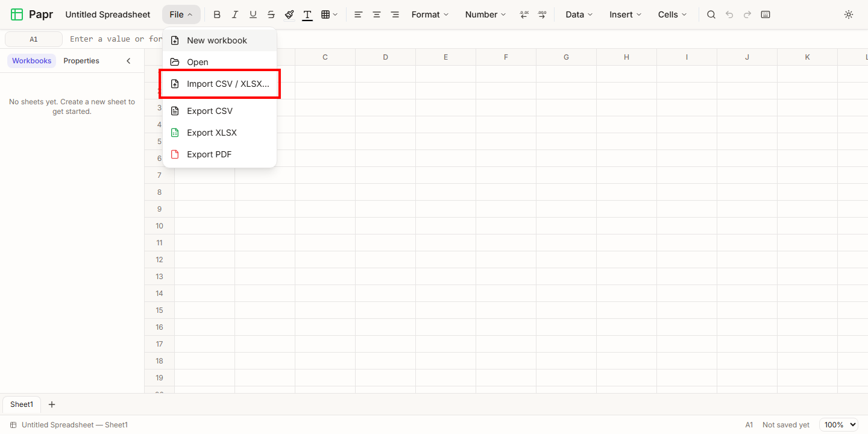Click the A1 name box
The height and width of the screenshot is (434, 868).
click(34, 39)
